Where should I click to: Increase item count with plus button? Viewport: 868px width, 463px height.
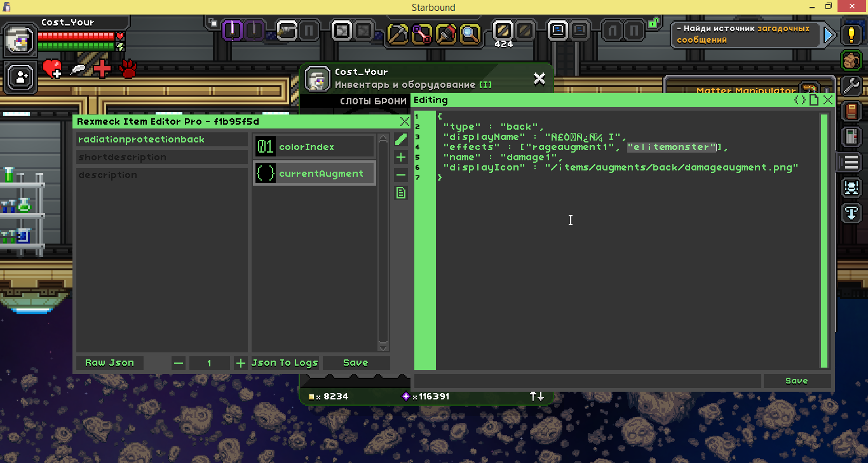(x=241, y=363)
